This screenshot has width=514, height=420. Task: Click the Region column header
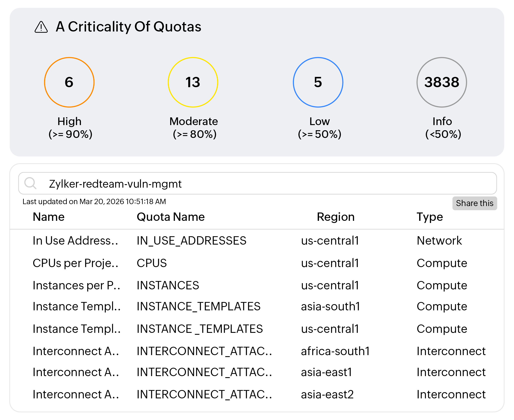coord(336,217)
